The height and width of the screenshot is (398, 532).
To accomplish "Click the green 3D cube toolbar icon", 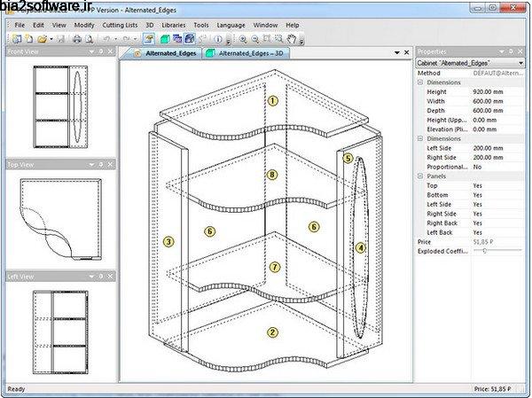I will (165, 39).
